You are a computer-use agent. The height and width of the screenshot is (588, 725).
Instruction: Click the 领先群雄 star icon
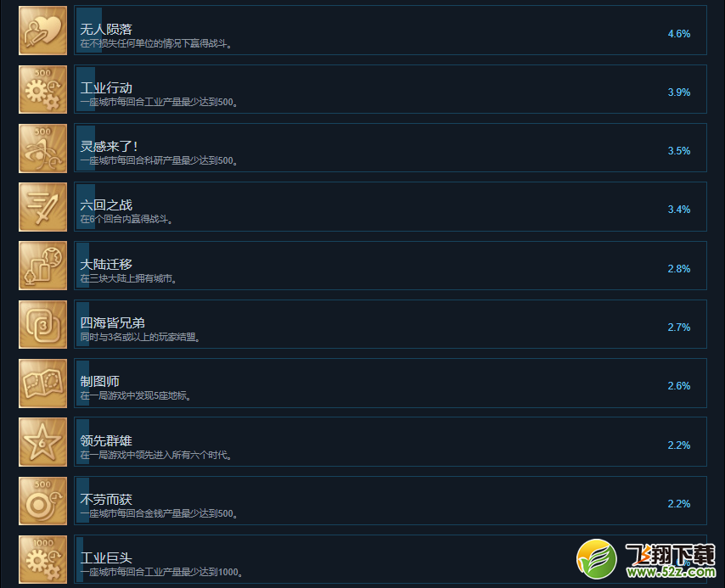42,442
